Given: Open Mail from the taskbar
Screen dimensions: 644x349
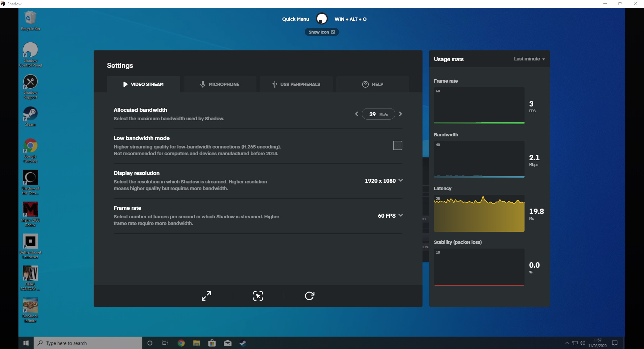Looking at the screenshot, I should point(228,343).
